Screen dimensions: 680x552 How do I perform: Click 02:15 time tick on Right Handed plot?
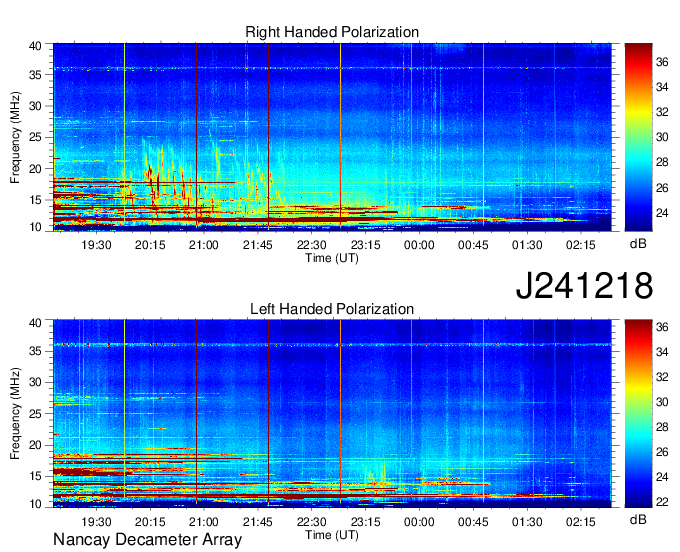tap(581, 245)
